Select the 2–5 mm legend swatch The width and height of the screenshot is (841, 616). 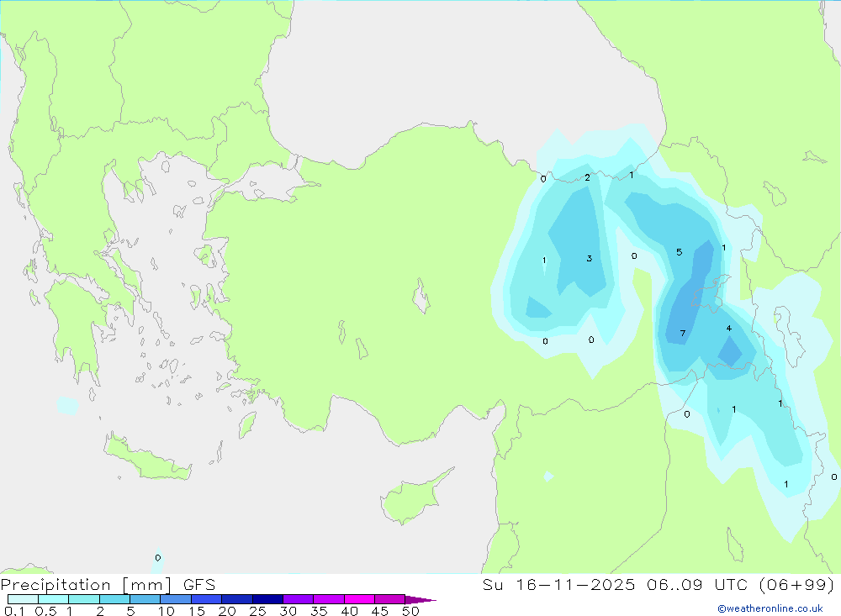pyautogui.click(x=114, y=599)
